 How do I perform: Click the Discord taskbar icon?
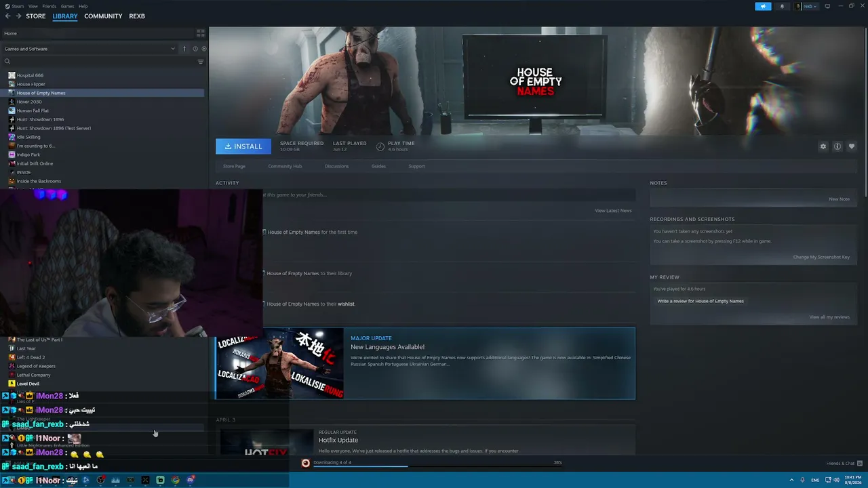(x=191, y=480)
